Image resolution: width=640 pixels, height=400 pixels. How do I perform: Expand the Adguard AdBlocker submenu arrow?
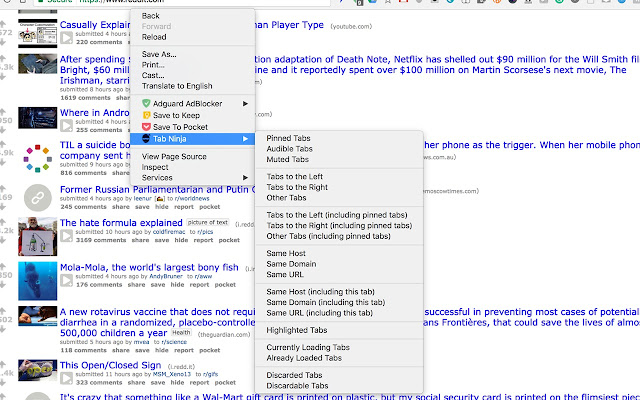pyautogui.click(x=245, y=104)
